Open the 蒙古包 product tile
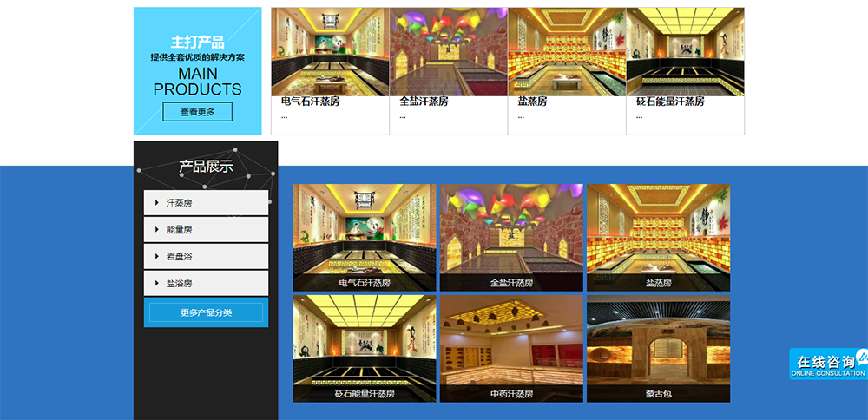The width and height of the screenshot is (868, 420). [x=658, y=348]
